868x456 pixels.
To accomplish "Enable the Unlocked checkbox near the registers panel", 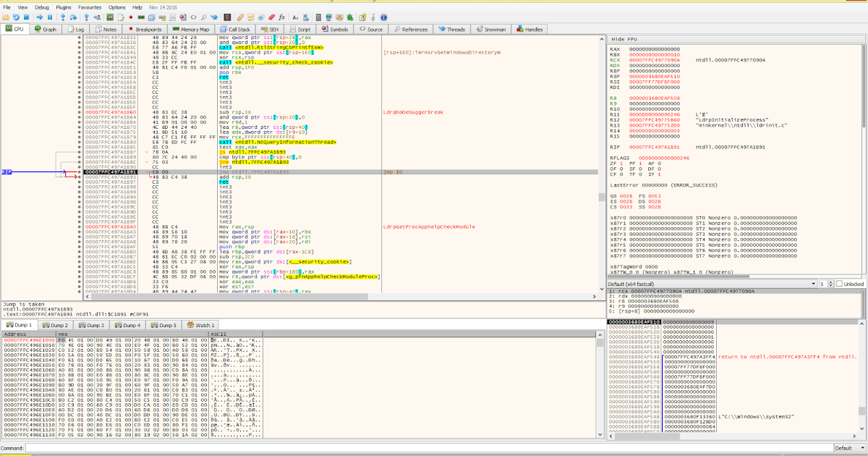I will 839,283.
